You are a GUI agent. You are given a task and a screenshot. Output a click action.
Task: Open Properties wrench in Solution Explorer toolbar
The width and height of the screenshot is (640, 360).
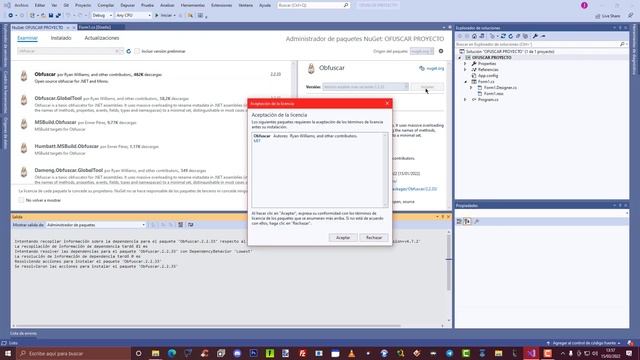click(x=535, y=36)
